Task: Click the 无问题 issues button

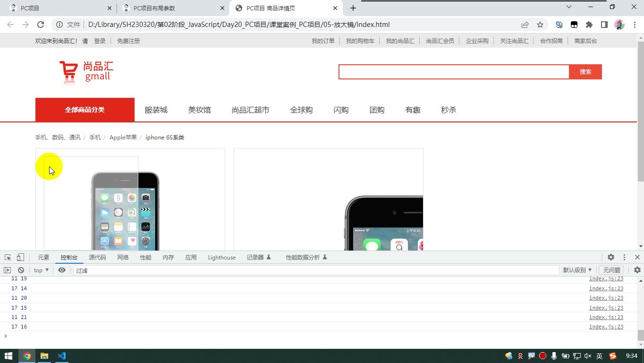Action: pyautogui.click(x=611, y=270)
